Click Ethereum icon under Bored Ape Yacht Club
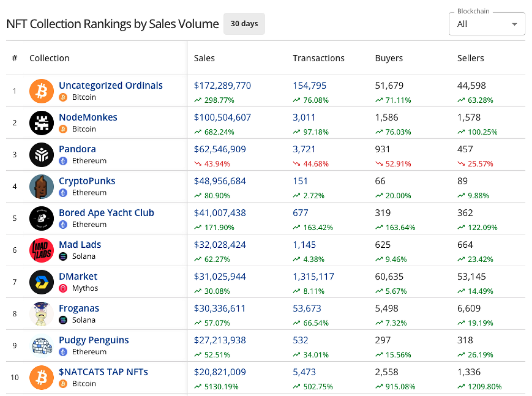532x396 pixels. coord(63,224)
